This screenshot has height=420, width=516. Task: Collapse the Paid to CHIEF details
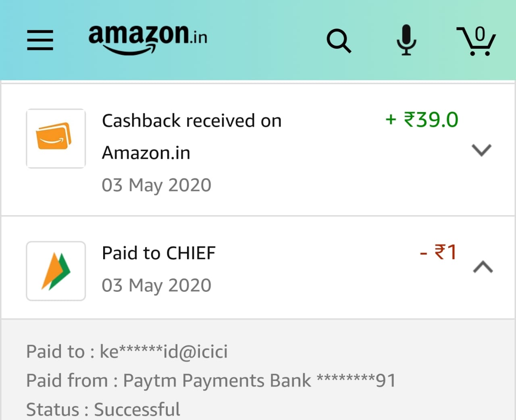(483, 267)
